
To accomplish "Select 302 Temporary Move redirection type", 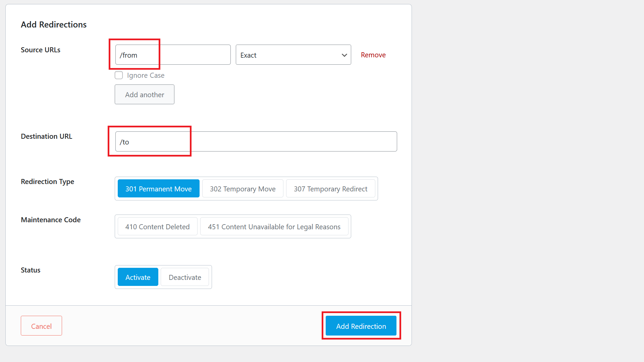I will coord(242,189).
